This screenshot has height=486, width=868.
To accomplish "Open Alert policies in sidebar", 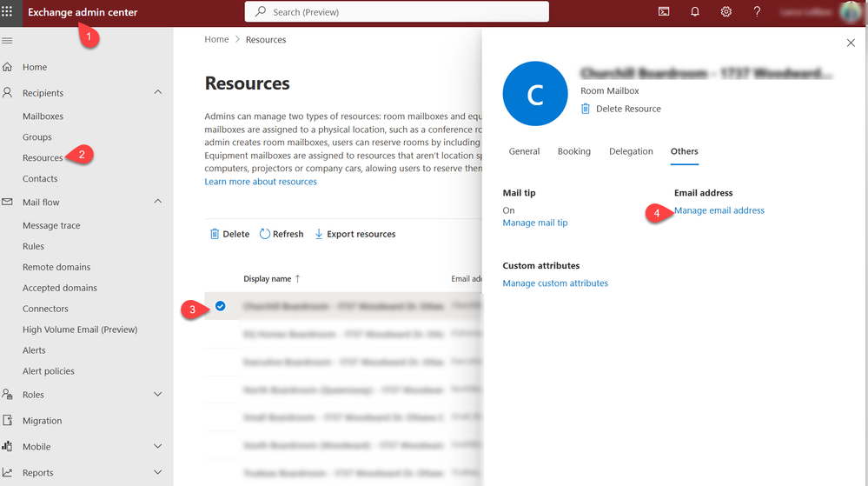I will coord(48,371).
